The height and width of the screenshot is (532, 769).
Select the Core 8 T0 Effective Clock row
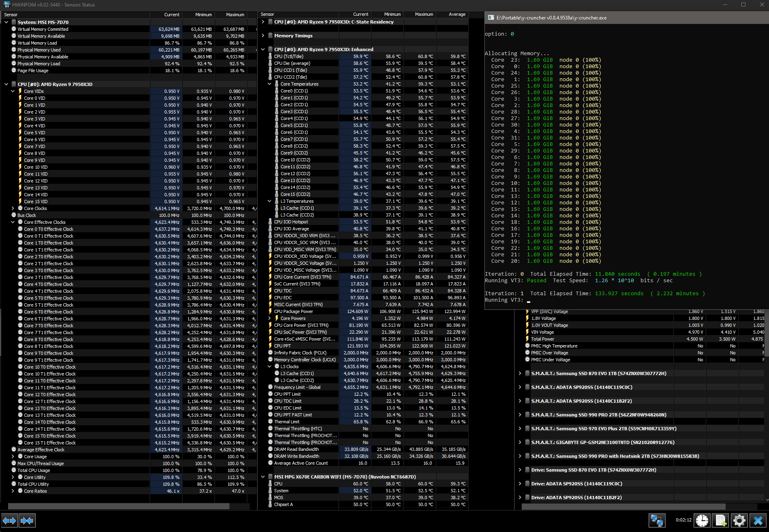(x=129, y=339)
